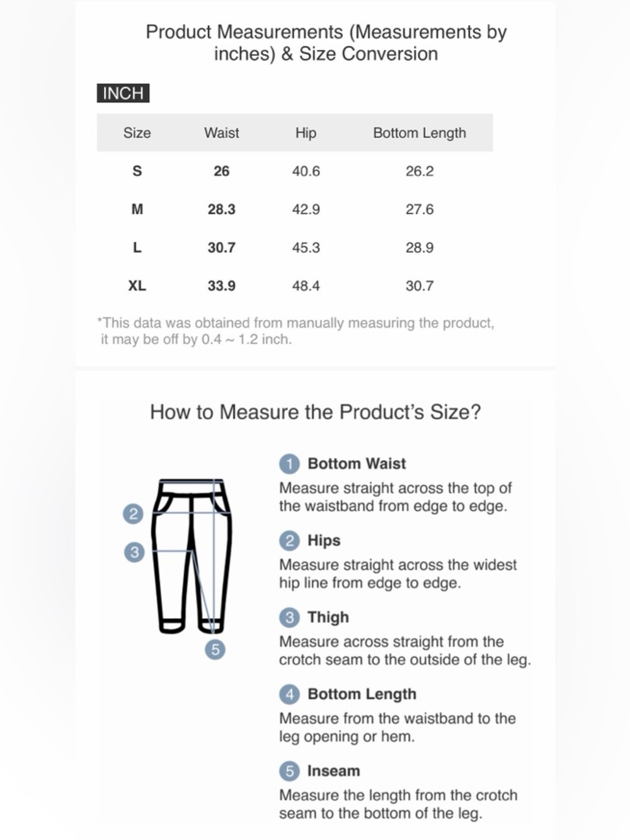Click marker 5 below the pants diagram

(215, 650)
